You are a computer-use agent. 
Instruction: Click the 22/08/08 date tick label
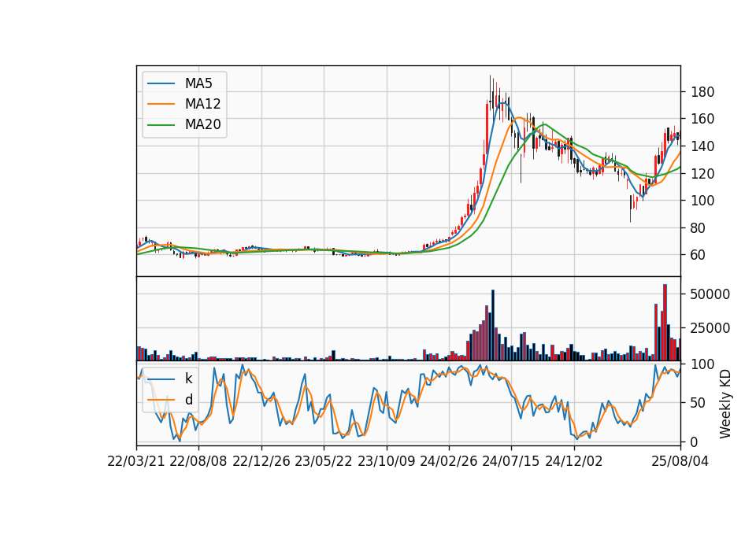[x=198, y=461]
